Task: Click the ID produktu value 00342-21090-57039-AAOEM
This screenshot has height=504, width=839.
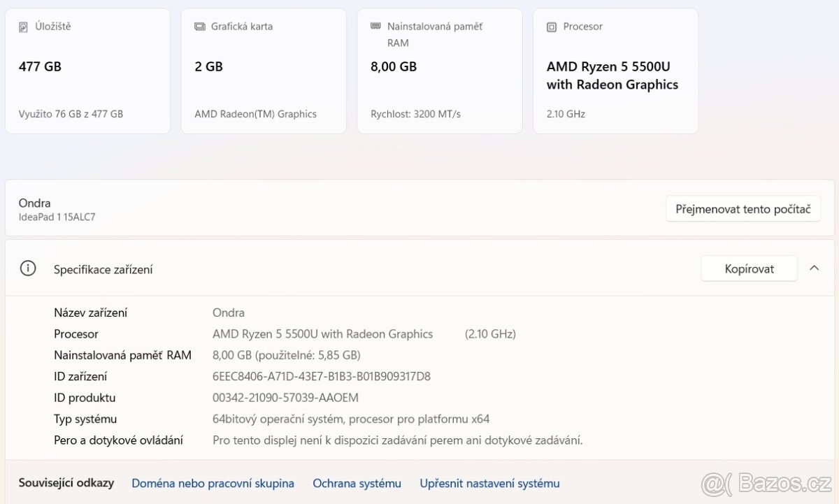Action: (285, 398)
